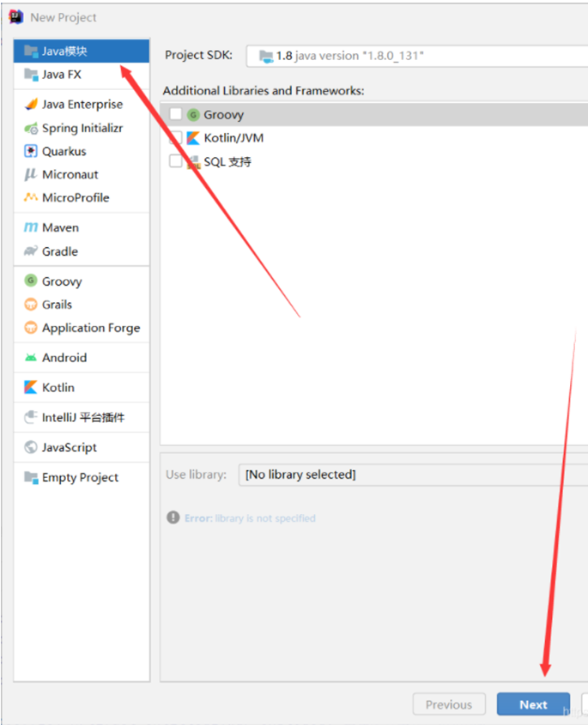Click the Kotlin icon in sidebar
This screenshot has height=725, width=588.
click(31, 387)
